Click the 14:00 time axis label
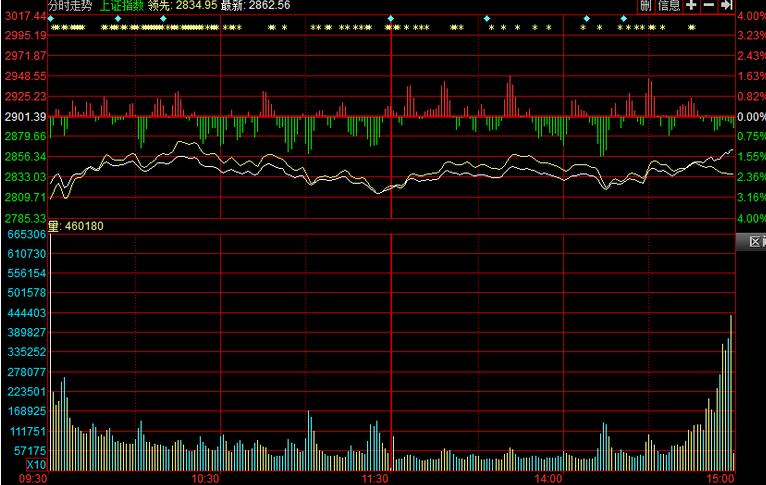Screen dimensions: 766x485 coord(548,479)
